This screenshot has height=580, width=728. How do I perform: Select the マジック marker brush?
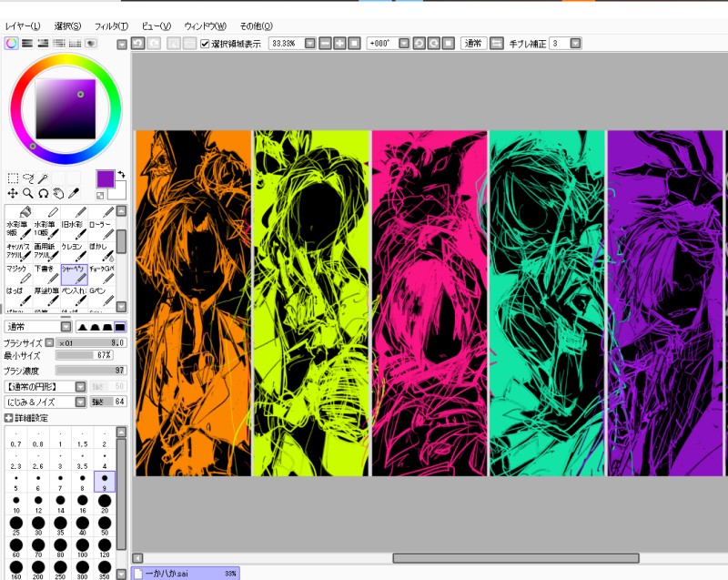(18, 273)
